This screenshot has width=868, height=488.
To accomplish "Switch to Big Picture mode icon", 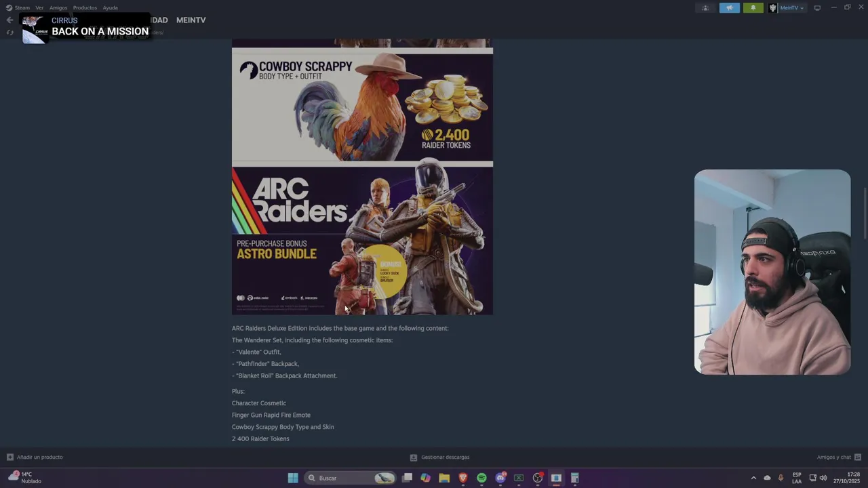I will (817, 7).
